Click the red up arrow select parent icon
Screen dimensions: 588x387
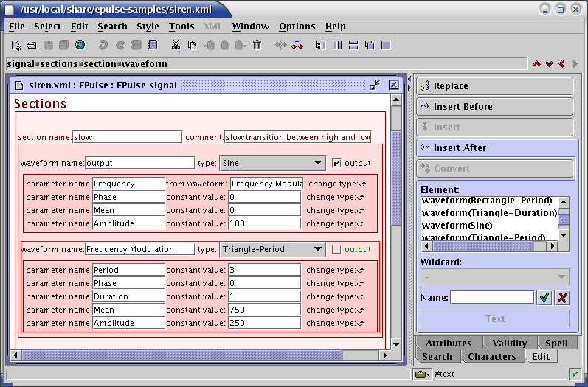coord(536,64)
